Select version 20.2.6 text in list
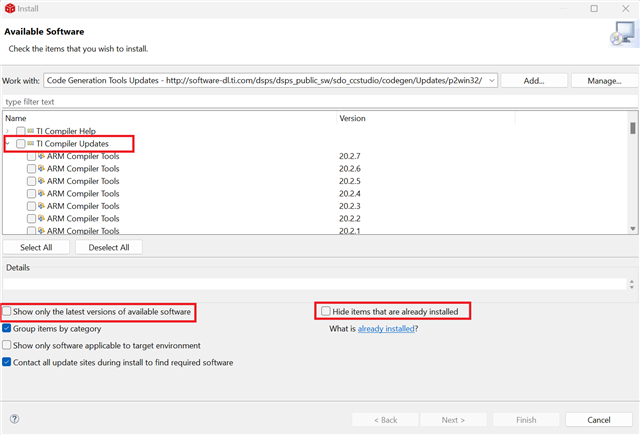Viewport: 640px width, 435px height. 350,169
